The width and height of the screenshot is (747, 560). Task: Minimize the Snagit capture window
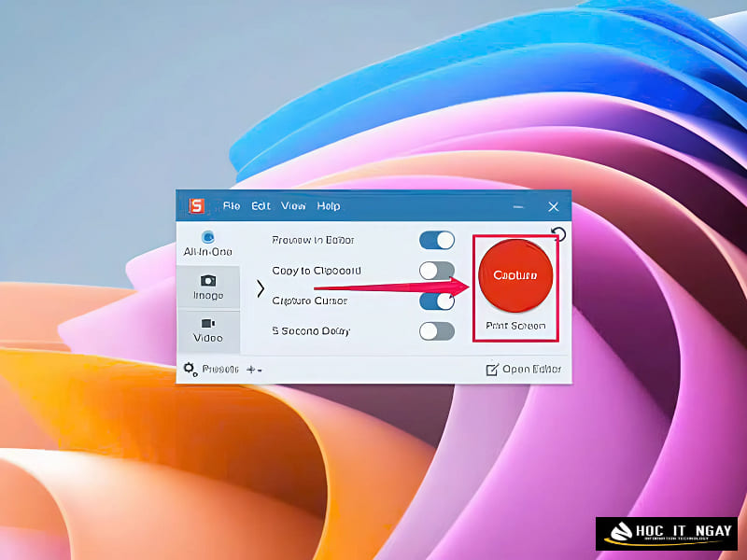coord(518,206)
